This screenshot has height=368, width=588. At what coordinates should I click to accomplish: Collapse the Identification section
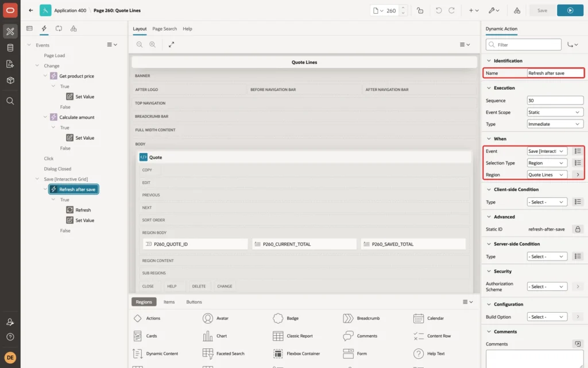click(489, 60)
